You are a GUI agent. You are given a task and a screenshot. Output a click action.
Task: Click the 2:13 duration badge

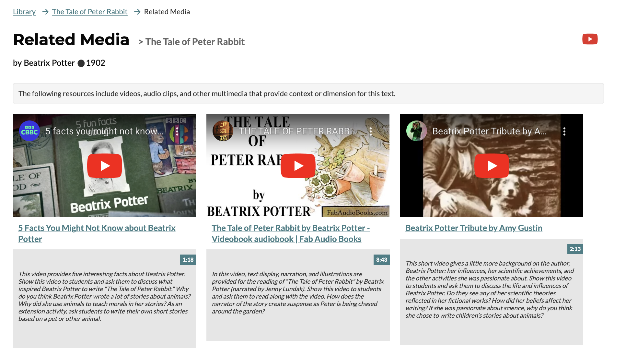[575, 249]
